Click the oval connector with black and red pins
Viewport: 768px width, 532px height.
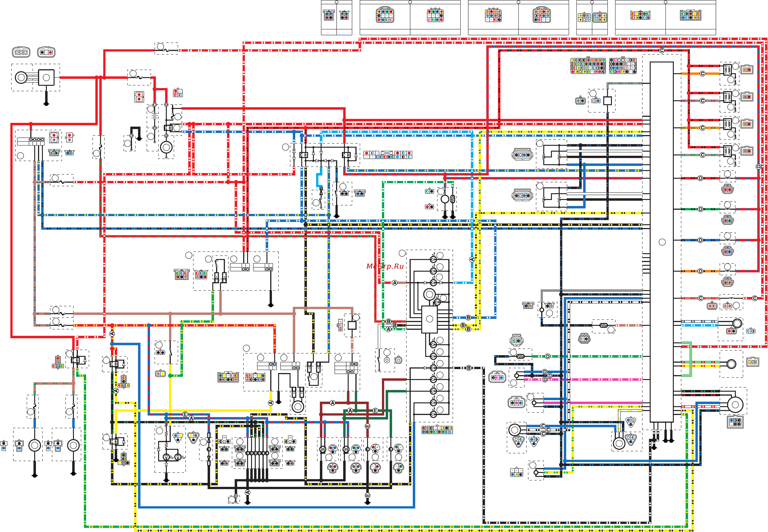[x=46, y=52]
